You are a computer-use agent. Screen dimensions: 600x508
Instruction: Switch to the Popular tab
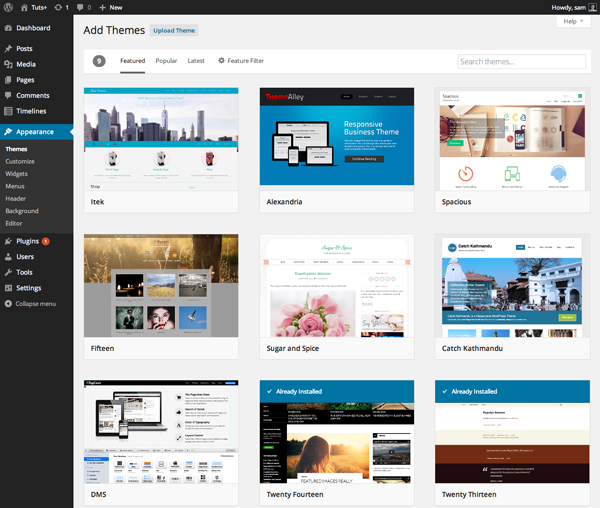tap(166, 61)
